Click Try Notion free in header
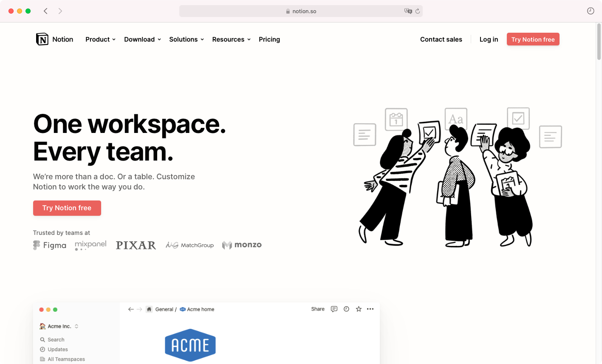 coord(533,39)
